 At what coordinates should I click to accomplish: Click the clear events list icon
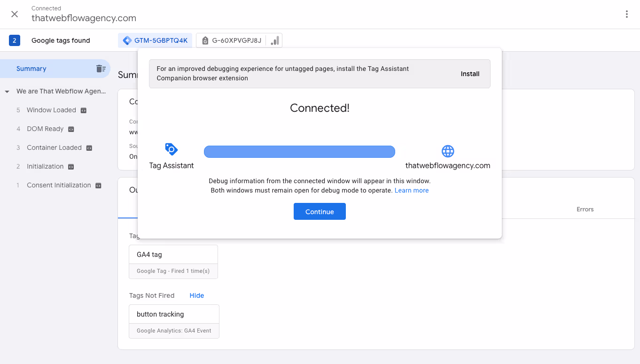pyautogui.click(x=101, y=69)
